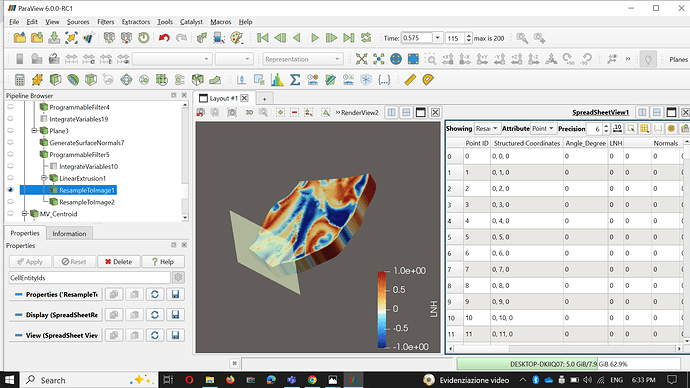Show Plane3 with its eye toggle

[11, 131]
